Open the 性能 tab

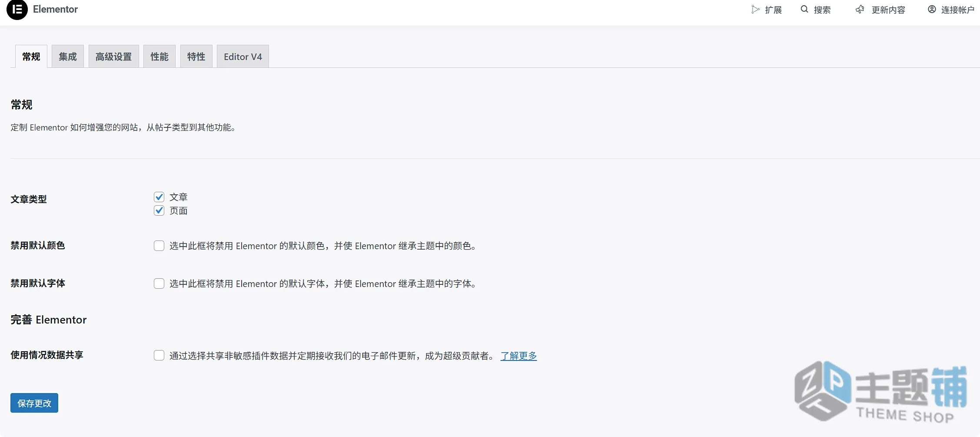(x=159, y=57)
